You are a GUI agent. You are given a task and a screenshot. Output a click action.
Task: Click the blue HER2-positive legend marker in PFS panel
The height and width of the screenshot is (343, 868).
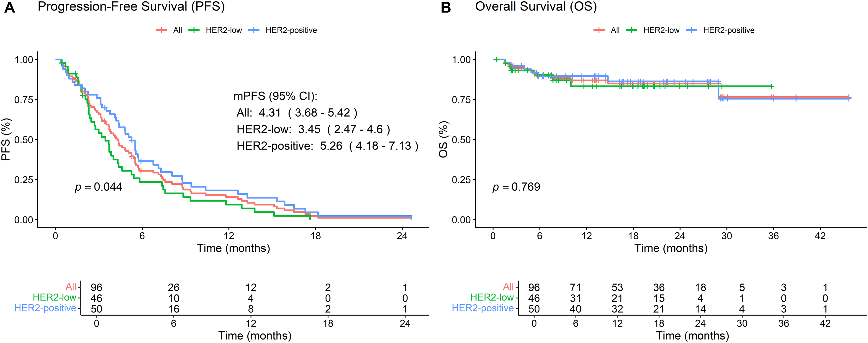(254, 30)
